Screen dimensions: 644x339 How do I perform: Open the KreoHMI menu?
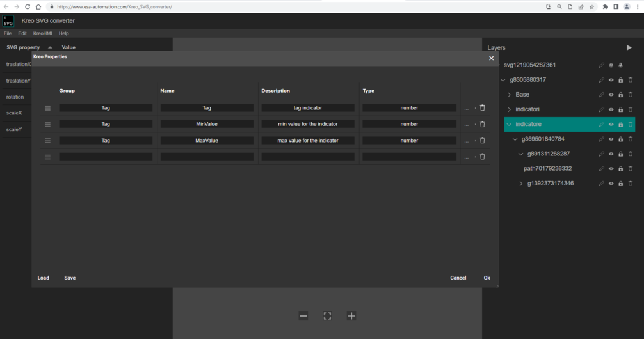(x=43, y=33)
